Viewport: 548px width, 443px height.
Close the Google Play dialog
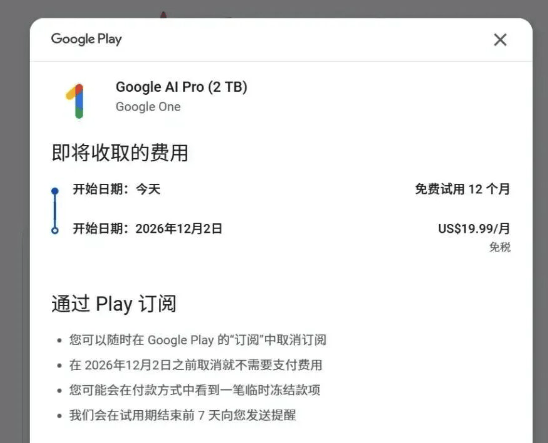500,39
